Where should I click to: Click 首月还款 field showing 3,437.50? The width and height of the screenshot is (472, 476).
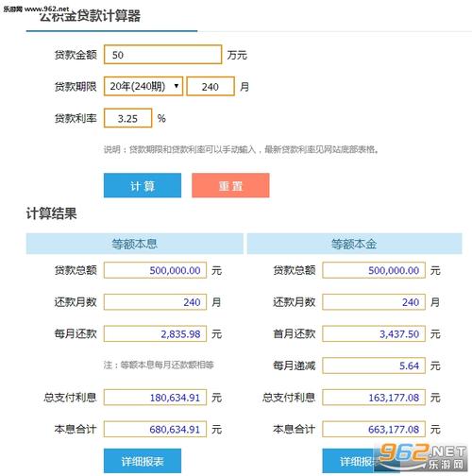pos(374,333)
